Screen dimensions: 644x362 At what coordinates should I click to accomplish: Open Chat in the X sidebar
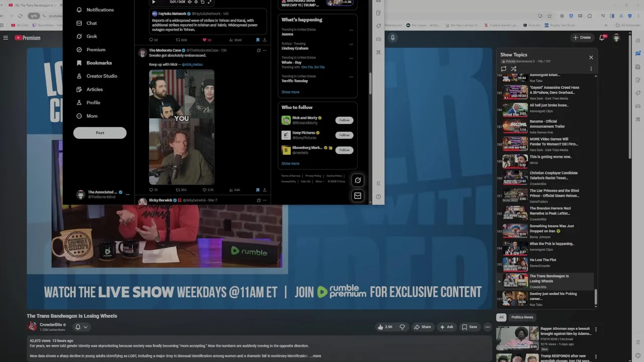(86, 23)
